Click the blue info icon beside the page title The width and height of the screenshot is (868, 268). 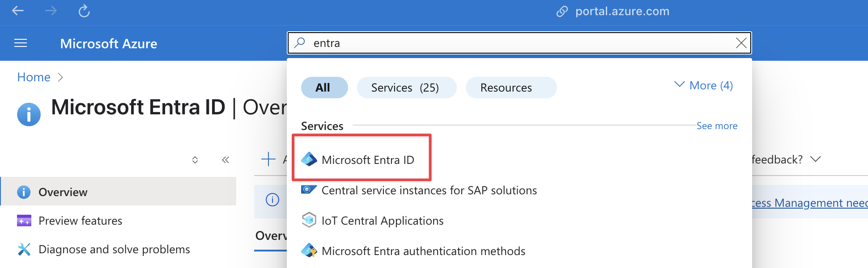pos(29,114)
